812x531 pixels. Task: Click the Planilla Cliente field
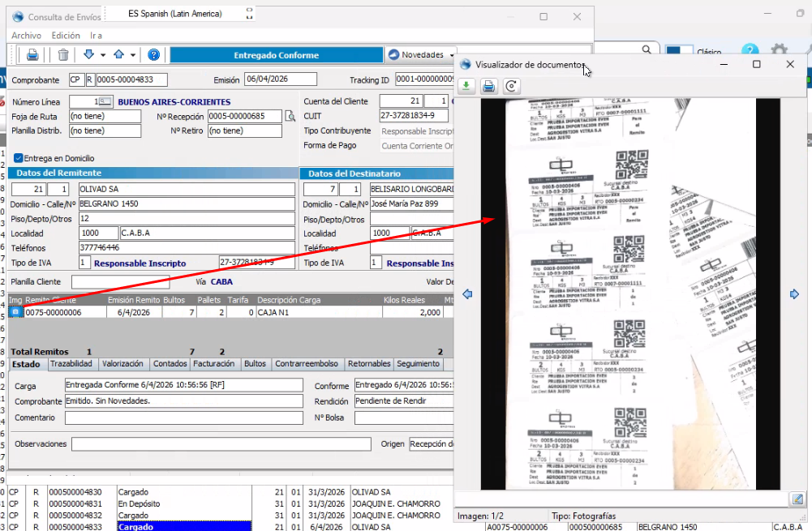(121, 282)
